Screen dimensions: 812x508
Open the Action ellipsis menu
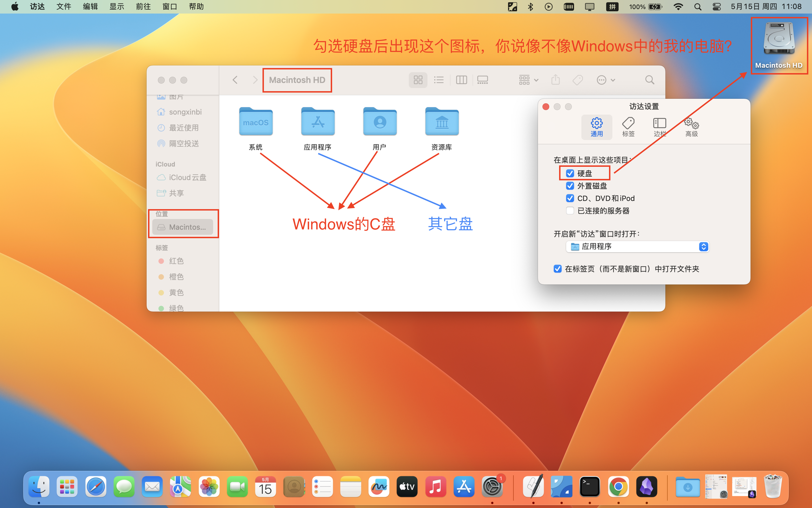point(606,80)
